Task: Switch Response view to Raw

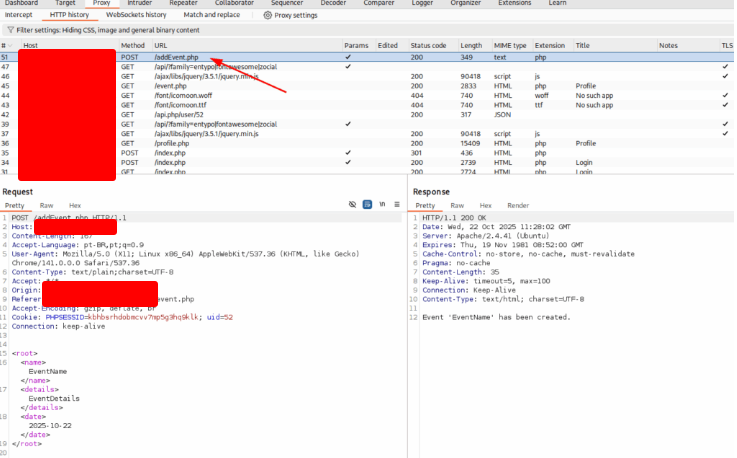Action: [x=457, y=205]
